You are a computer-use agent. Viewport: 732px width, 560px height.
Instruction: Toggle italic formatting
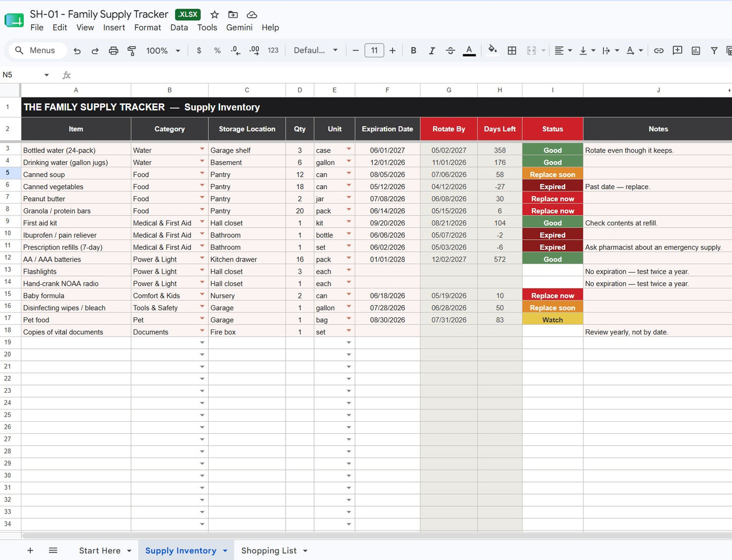(x=432, y=51)
